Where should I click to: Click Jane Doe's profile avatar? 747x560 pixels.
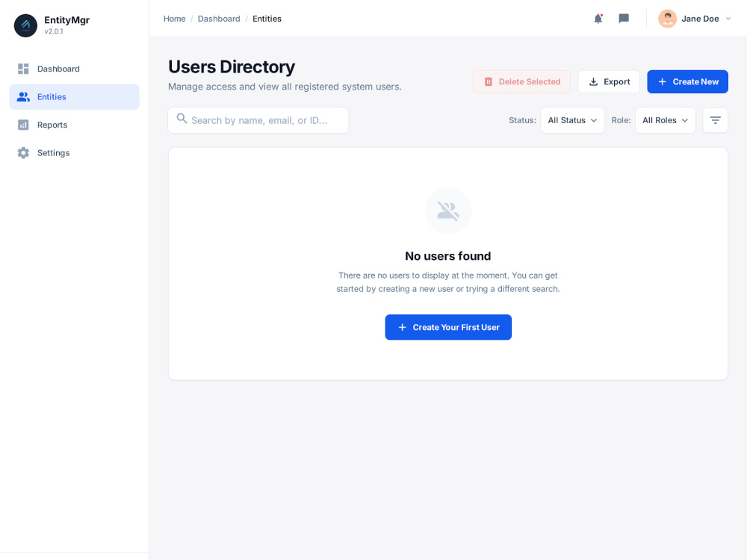(666, 19)
